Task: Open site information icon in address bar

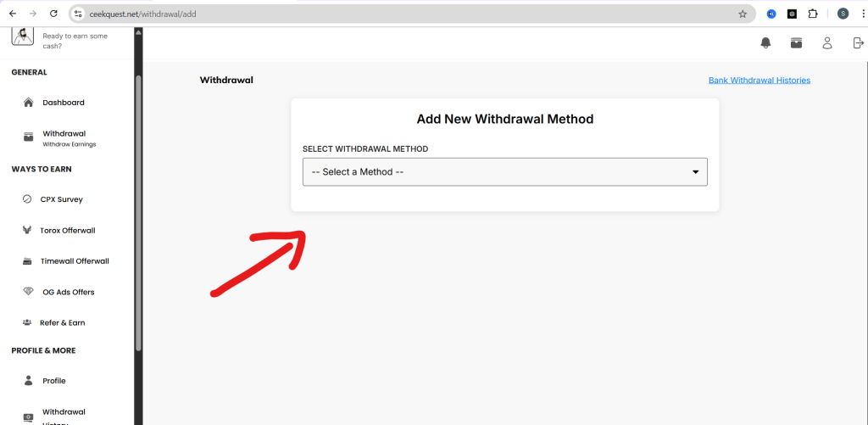Action: click(x=78, y=14)
